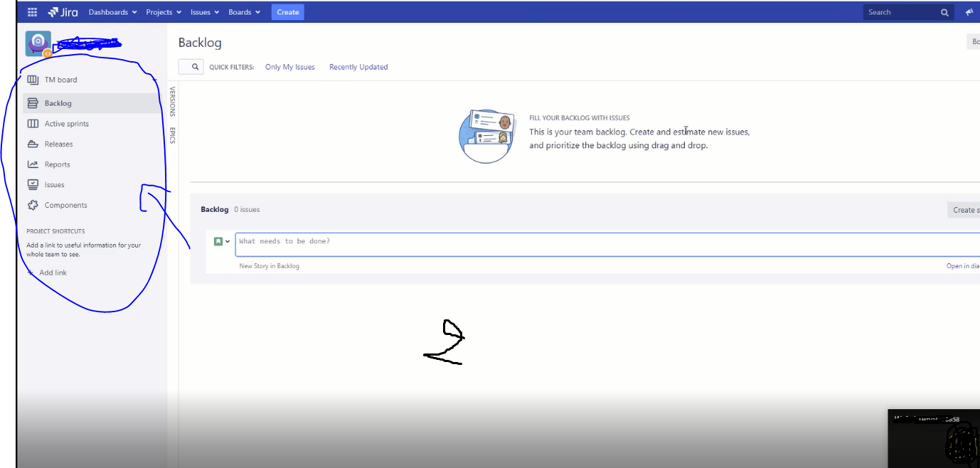The image size is (980, 468).
Task: Open the backlog search magnifier button
Action: [x=191, y=67]
